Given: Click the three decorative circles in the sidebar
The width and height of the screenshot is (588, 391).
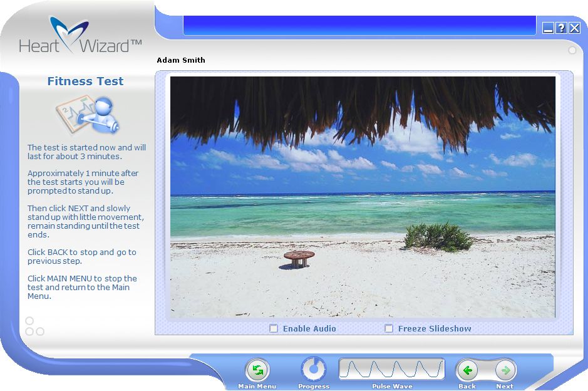Looking at the screenshot, I should coord(34,327).
